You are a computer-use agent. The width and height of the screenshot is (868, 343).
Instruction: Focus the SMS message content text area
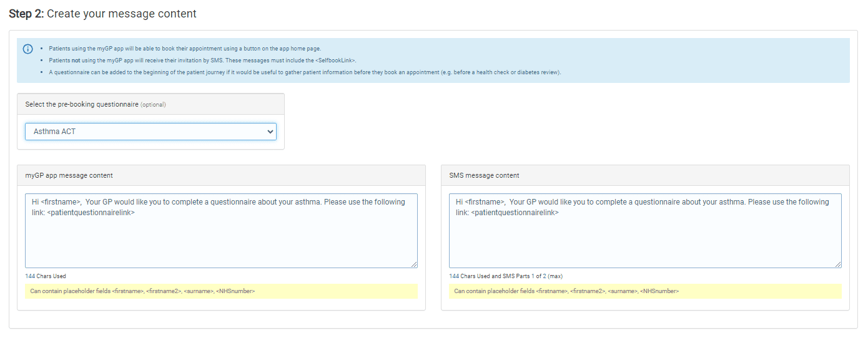644,240
